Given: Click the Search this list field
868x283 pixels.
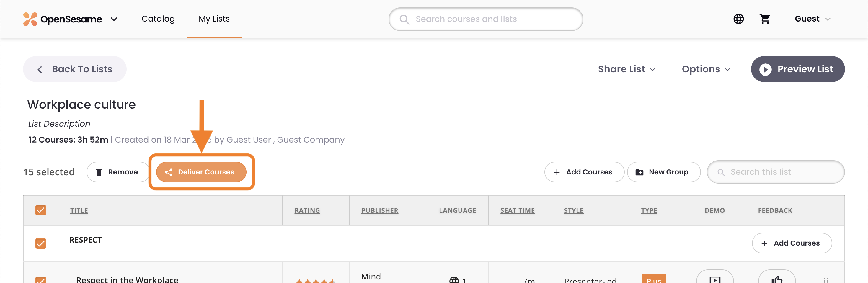Looking at the screenshot, I should 775,172.
